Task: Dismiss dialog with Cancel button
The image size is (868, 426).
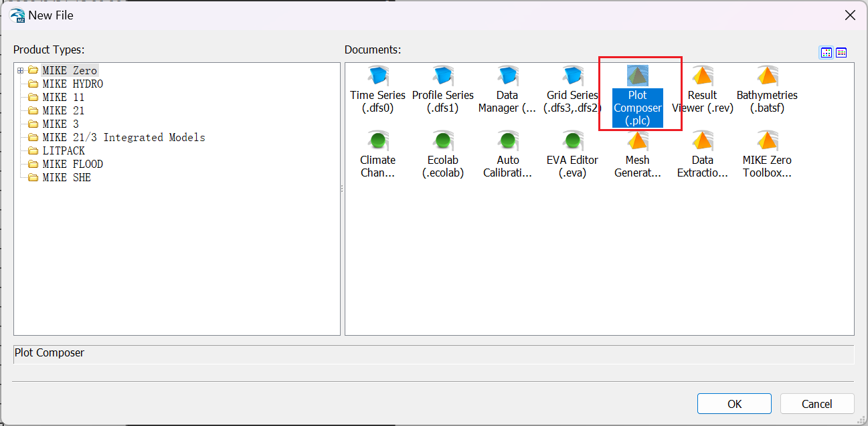Action: 817,403
